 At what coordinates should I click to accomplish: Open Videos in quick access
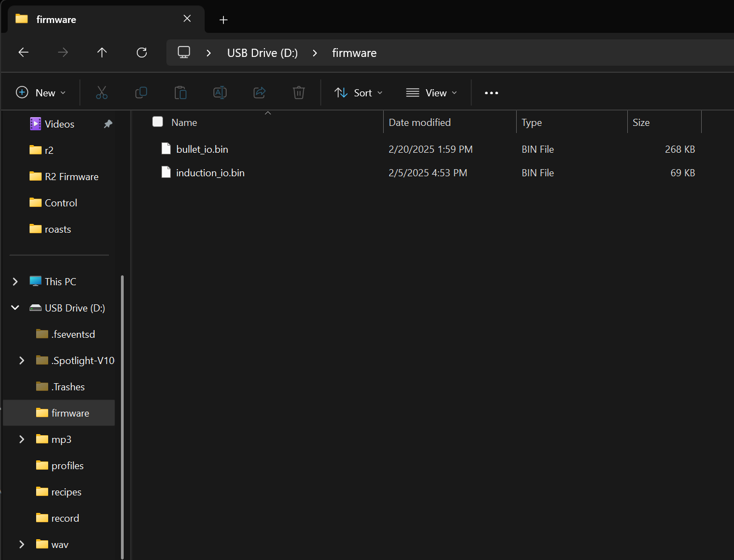pyautogui.click(x=60, y=124)
